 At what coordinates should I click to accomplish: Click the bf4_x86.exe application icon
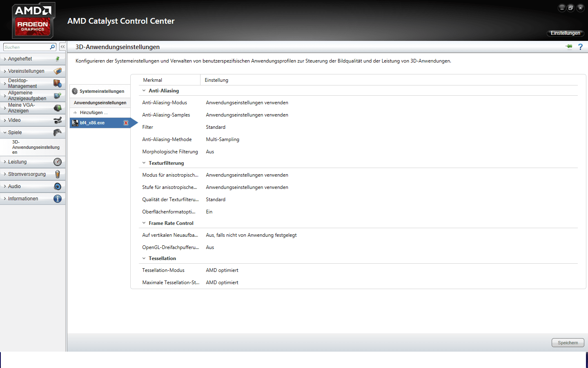click(75, 123)
